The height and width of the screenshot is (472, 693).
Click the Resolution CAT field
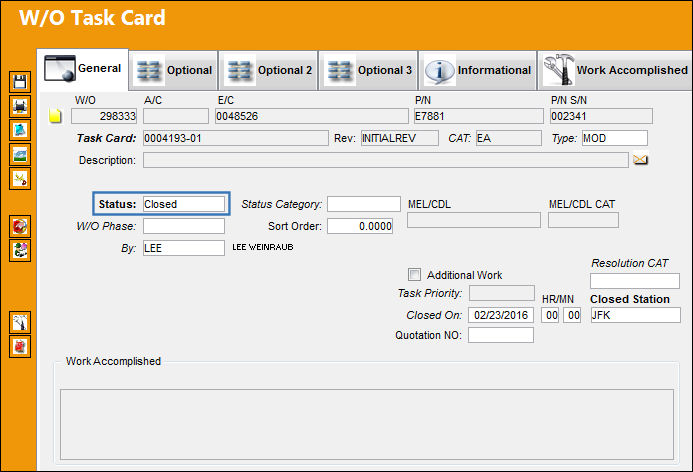click(x=635, y=281)
